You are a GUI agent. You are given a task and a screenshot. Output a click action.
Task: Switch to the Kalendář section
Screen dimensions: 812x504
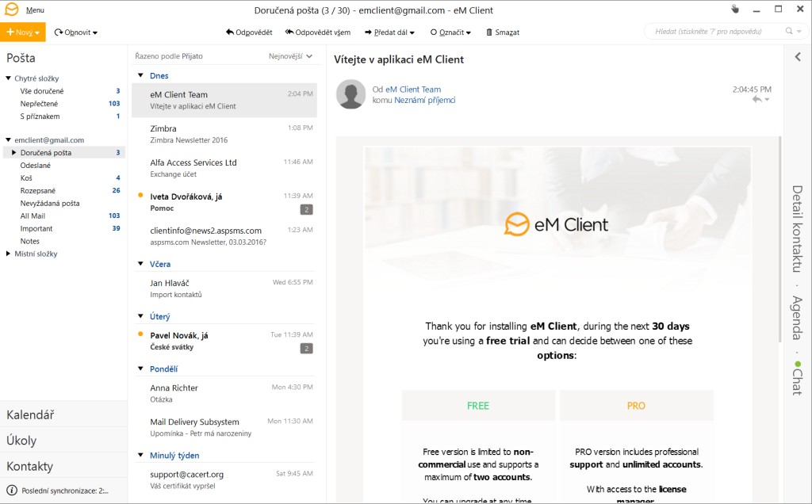63,414
